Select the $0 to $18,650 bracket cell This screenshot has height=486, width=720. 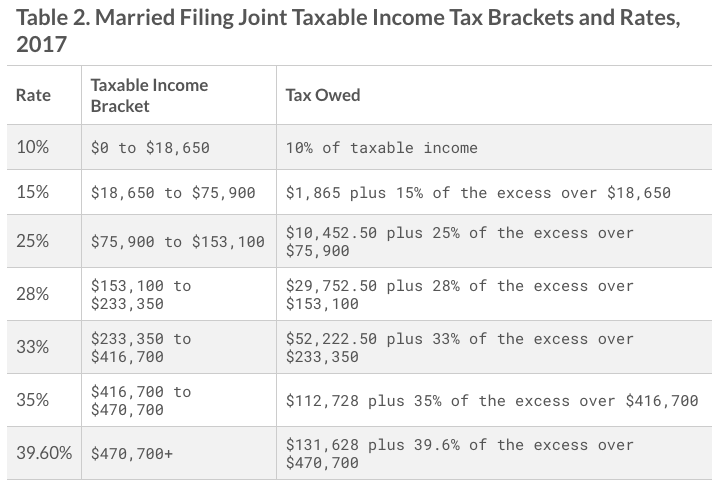tap(150, 148)
